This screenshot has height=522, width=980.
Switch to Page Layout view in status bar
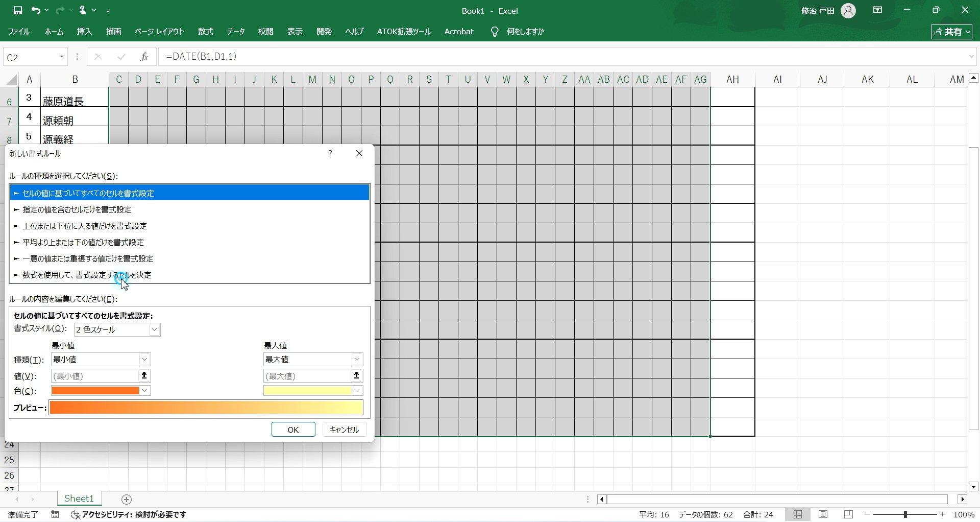tap(823, 514)
